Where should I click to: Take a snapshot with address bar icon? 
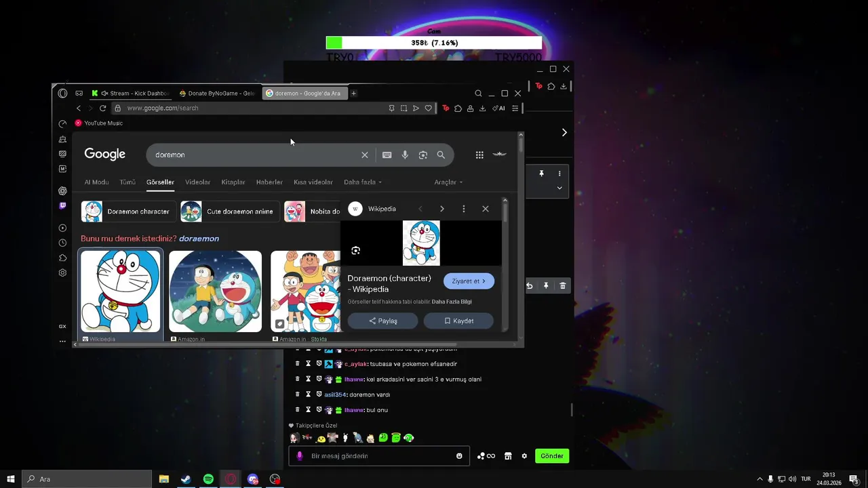coord(403,108)
